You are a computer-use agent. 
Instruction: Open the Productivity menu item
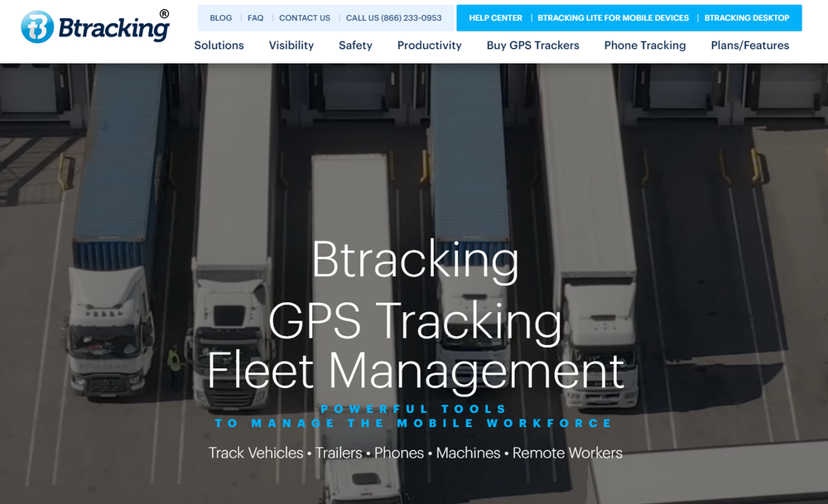429,46
